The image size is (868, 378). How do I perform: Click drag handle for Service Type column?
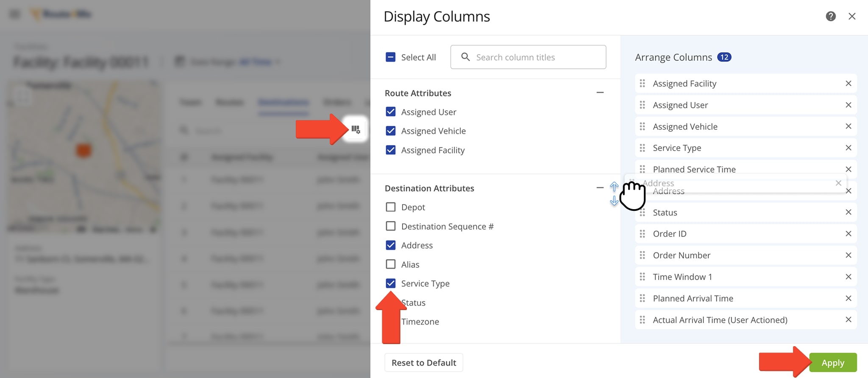point(643,148)
